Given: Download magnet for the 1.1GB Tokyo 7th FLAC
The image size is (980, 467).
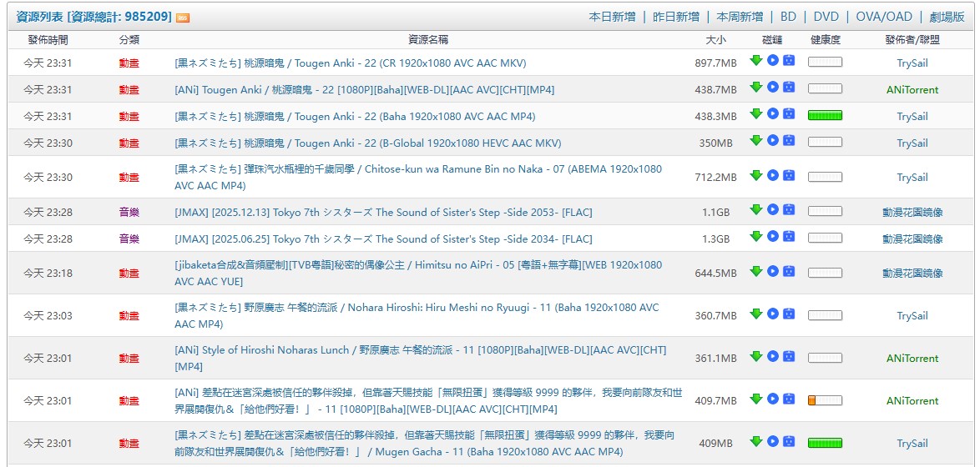Looking at the screenshot, I should click(x=756, y=210).
